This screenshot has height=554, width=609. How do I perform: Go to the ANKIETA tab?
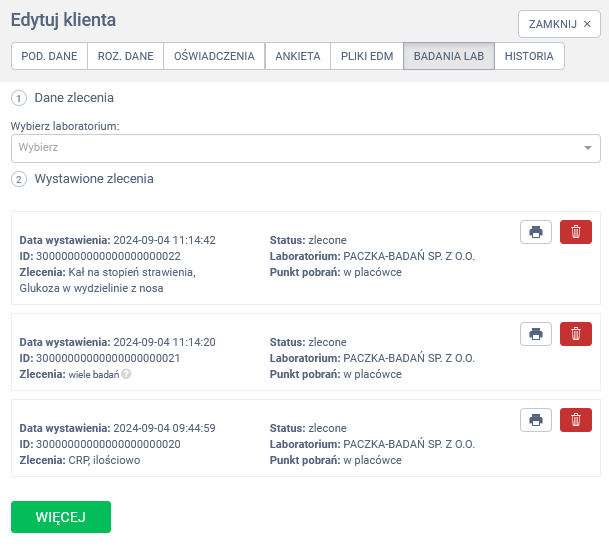298,56
